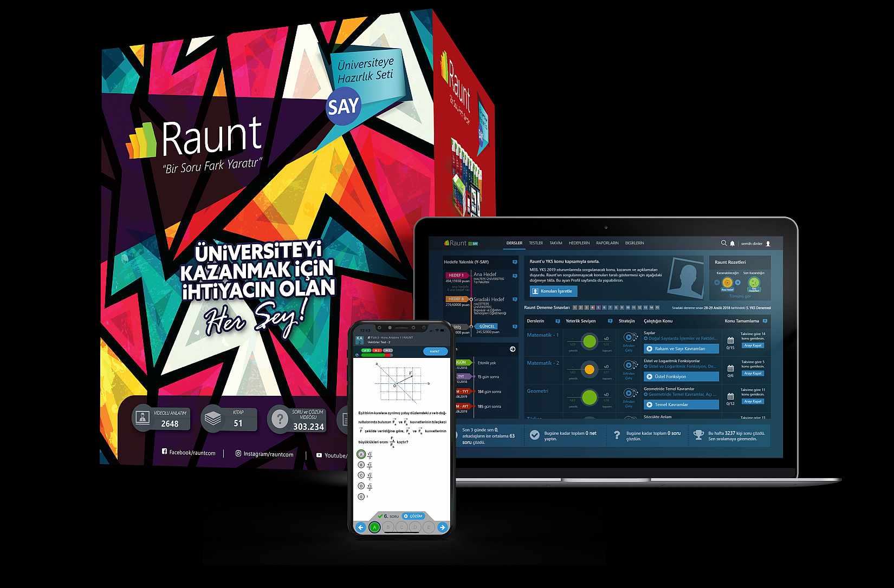Screen dimensions: 894x588
Task: Open the Tümünü gör link under badges
Action: (x=740, y=296)
